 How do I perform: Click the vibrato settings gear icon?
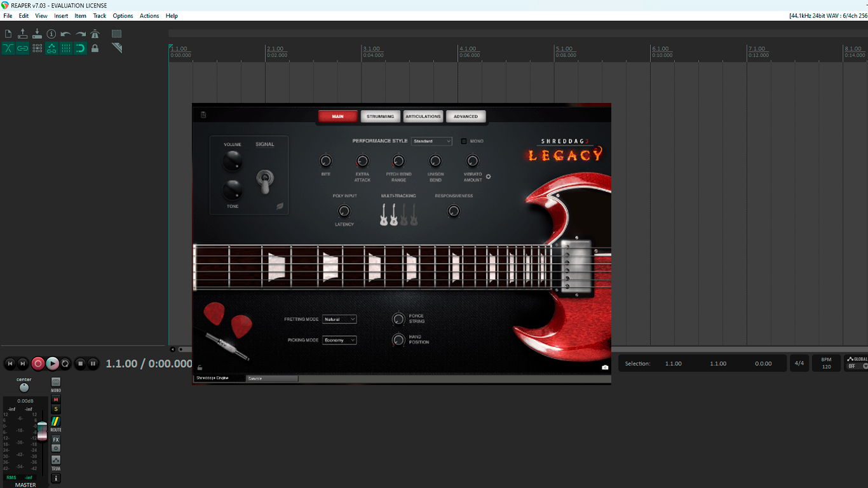point(488,177)
